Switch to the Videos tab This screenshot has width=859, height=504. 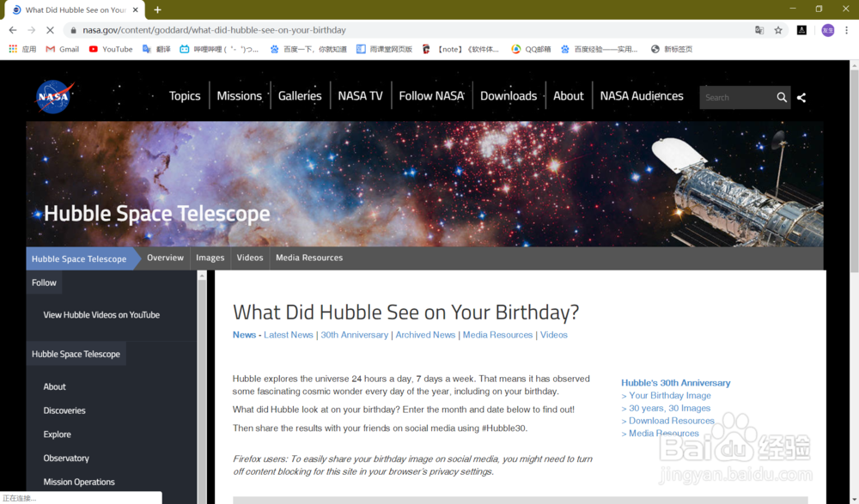250,258
